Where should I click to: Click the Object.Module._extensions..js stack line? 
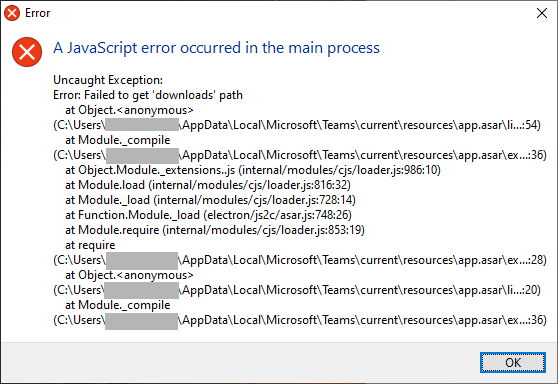pos(253,170)
